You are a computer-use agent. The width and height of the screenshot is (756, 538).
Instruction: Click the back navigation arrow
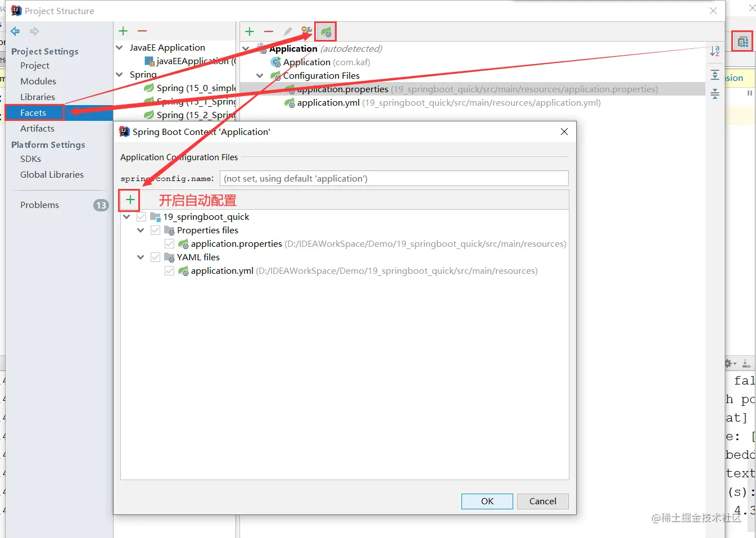click(x=15, y=31)
